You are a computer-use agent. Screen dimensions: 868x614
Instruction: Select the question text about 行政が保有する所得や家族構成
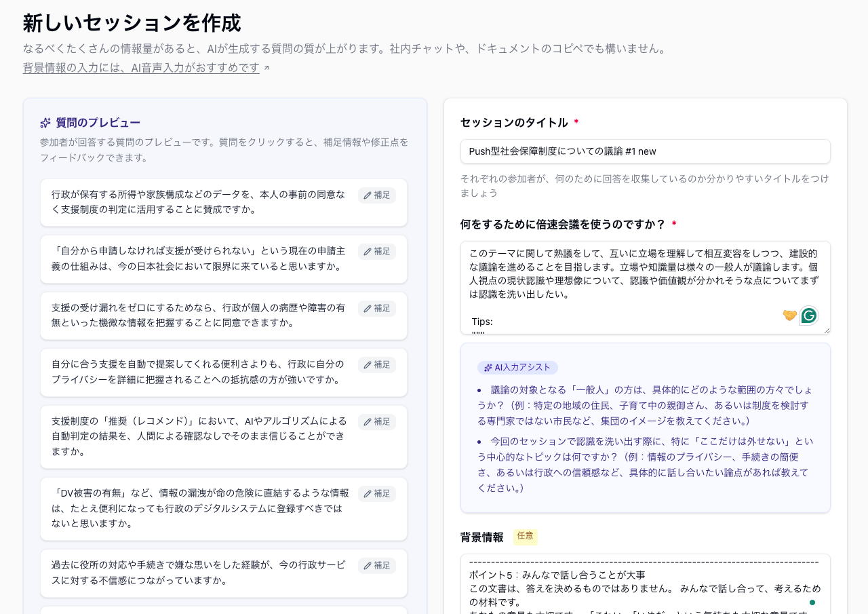pyautogui.click(x=199, y=202)
